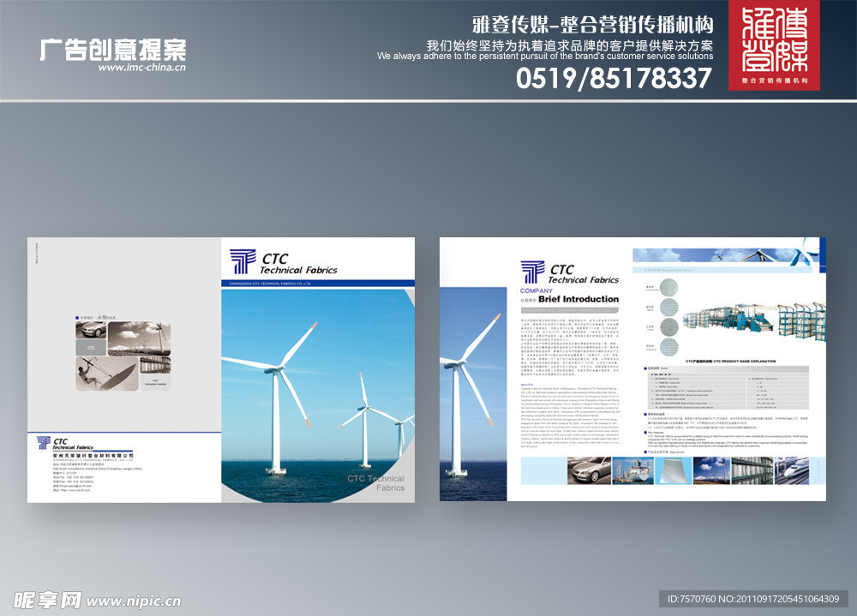Viewport: 857px width, 616px height.
Task: Select the sepia wind farm photo on back cover
Action: click(x=140, y=339)
